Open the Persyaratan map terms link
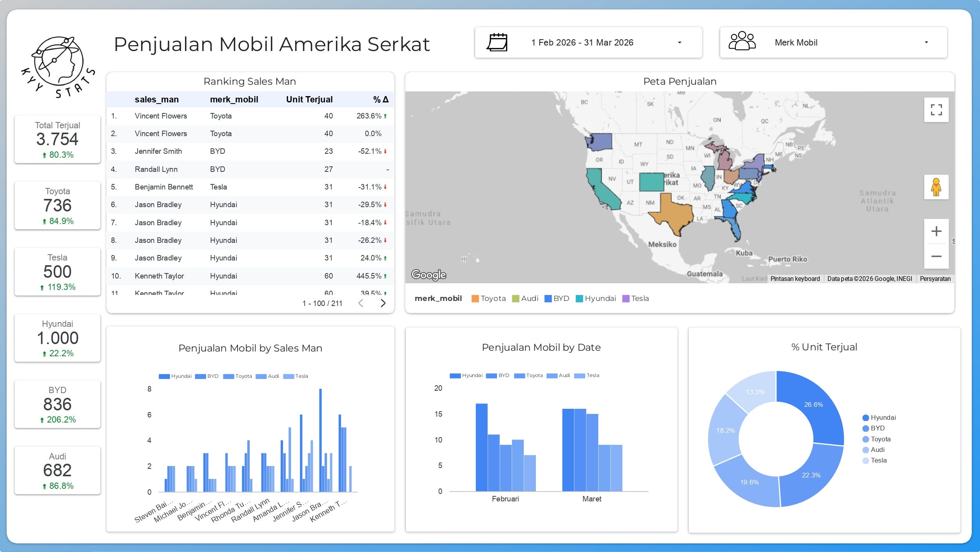This screenshot has width=980, height=552. pyautogui.click(x=935, y=279)
